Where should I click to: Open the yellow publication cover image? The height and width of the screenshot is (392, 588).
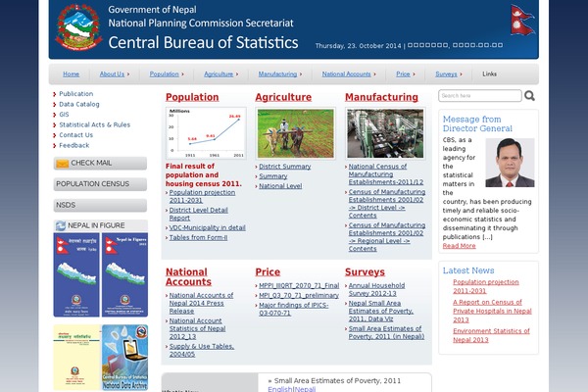tap(77, 358)
